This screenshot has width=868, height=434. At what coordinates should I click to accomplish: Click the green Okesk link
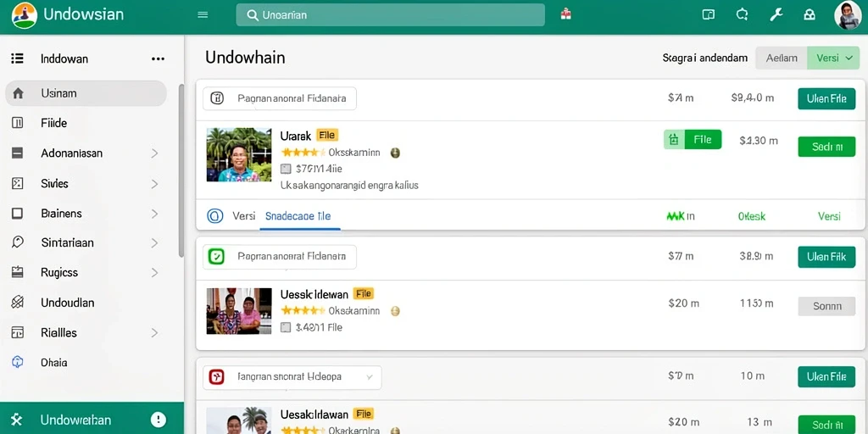point(752,216)
